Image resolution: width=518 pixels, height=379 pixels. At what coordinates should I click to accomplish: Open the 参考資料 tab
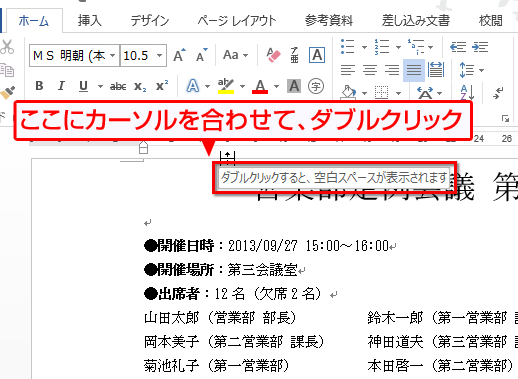(x=329, y=21)
